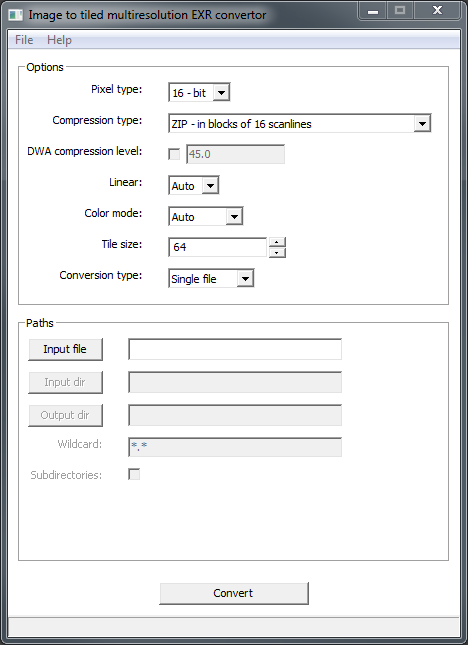Minimize the EXR convertor window
Image resolution: width=468 pixels, height=645 pixels.
[373, 11]
